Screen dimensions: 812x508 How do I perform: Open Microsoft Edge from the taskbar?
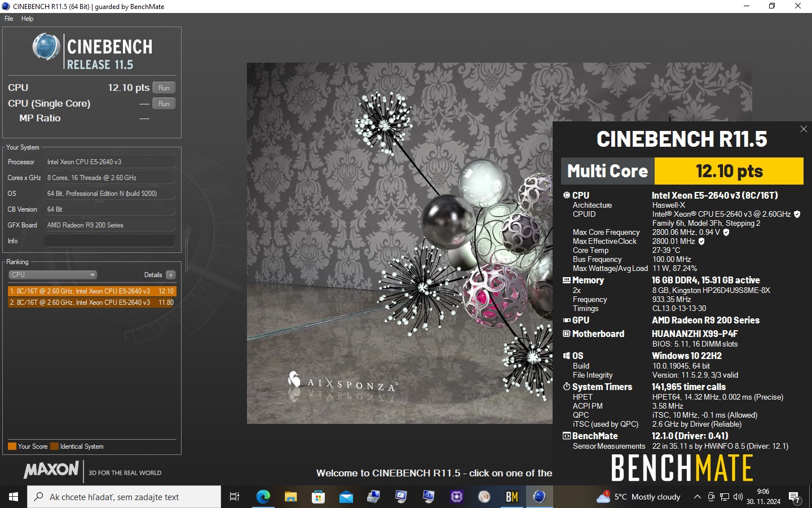click(263, 497)
